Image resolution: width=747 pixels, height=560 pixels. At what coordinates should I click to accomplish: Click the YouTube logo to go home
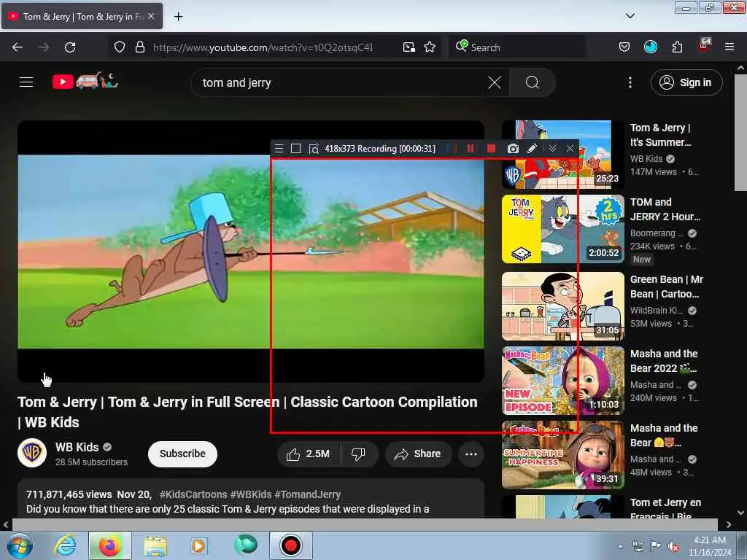coord(85,81)
